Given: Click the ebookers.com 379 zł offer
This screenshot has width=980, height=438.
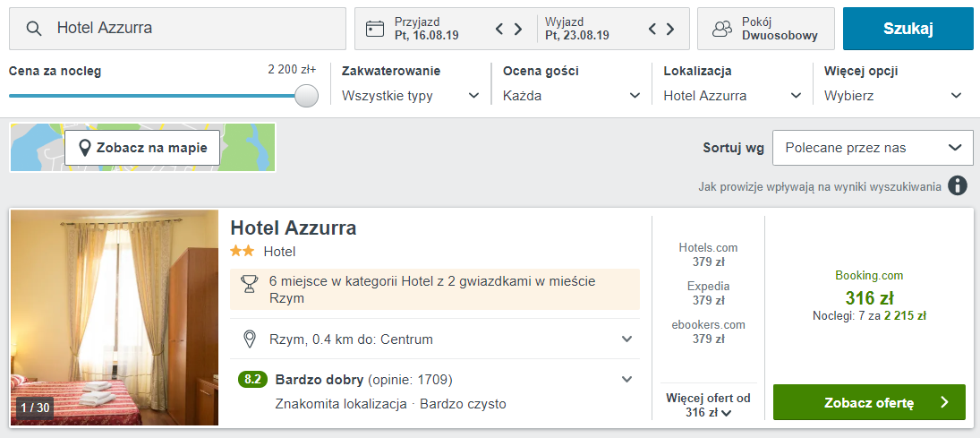Looking at the screenshot, I should [x=708, y=332].
